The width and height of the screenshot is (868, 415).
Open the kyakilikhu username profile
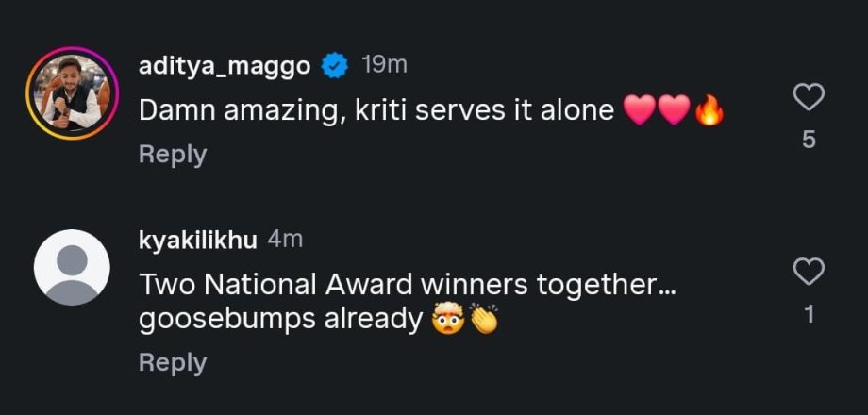(x=198, y=240)
